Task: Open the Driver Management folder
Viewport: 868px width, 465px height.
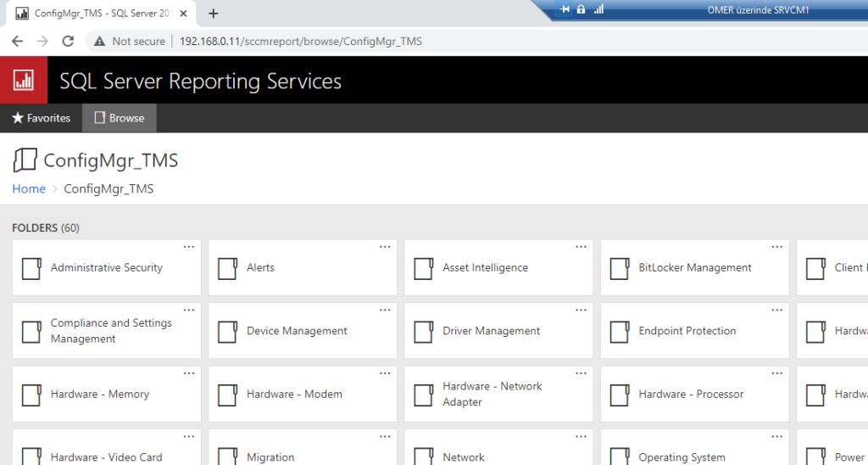Action: tap(498, 330)
